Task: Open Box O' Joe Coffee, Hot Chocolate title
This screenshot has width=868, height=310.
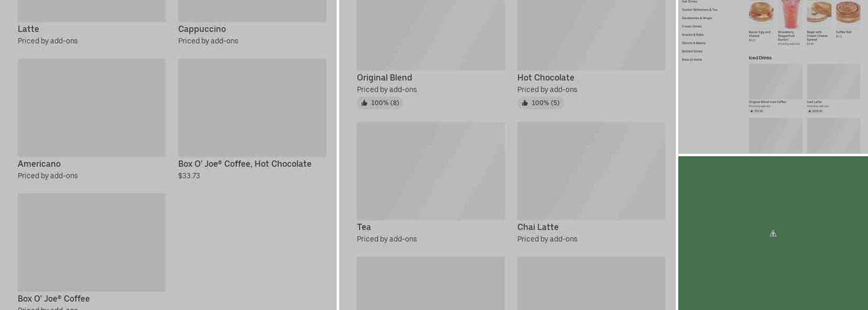Action: point(245,164)
